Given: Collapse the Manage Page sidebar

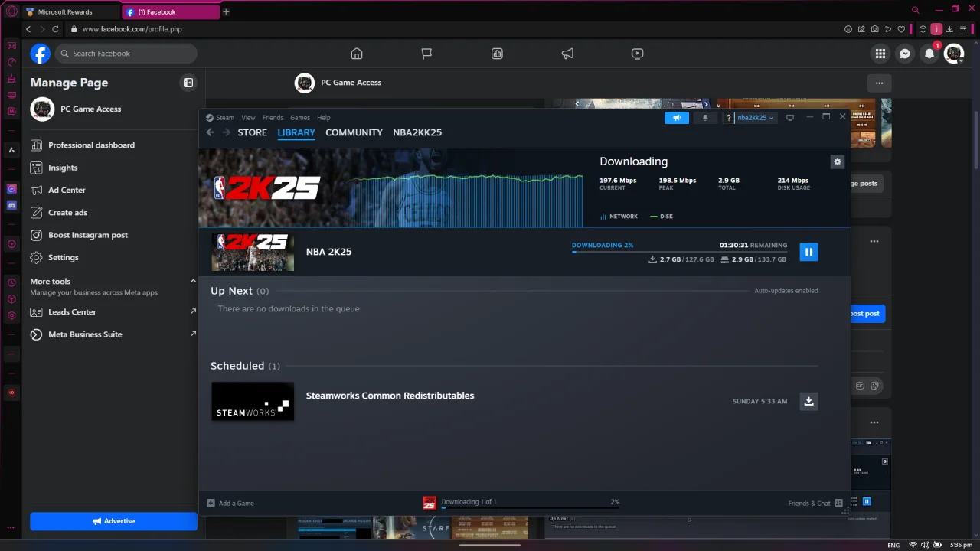Looking at the screenshot, I should pos(188,83).
